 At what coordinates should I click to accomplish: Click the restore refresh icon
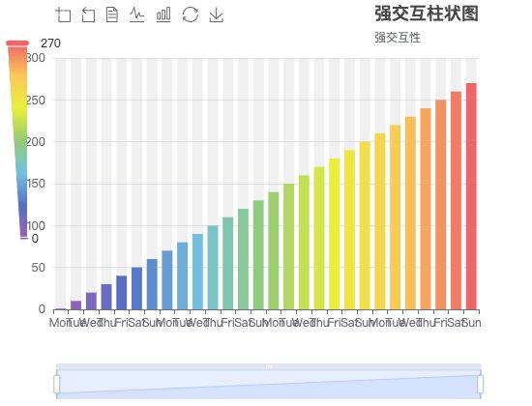pos(191,14)
